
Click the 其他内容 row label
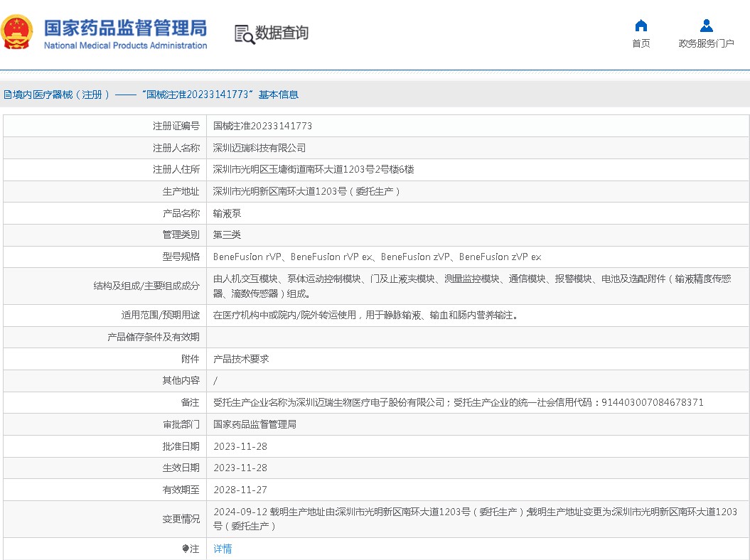click(181, 381)
